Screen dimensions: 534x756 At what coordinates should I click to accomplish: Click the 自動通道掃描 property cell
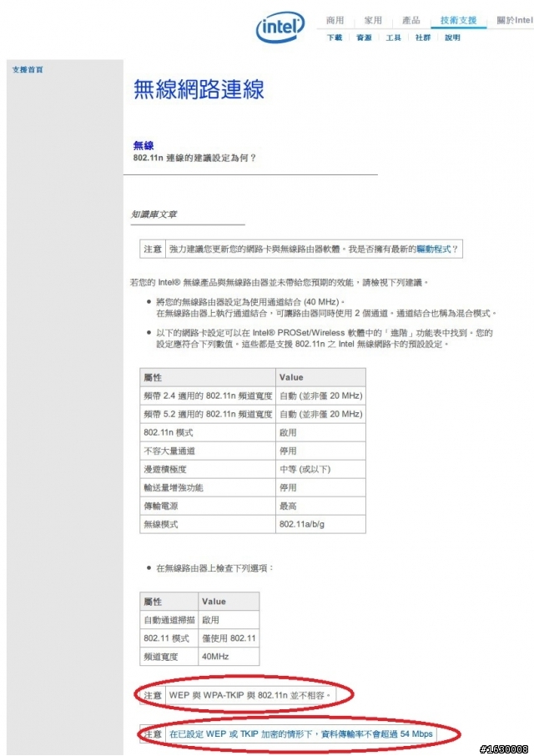(x=169, y=620)
